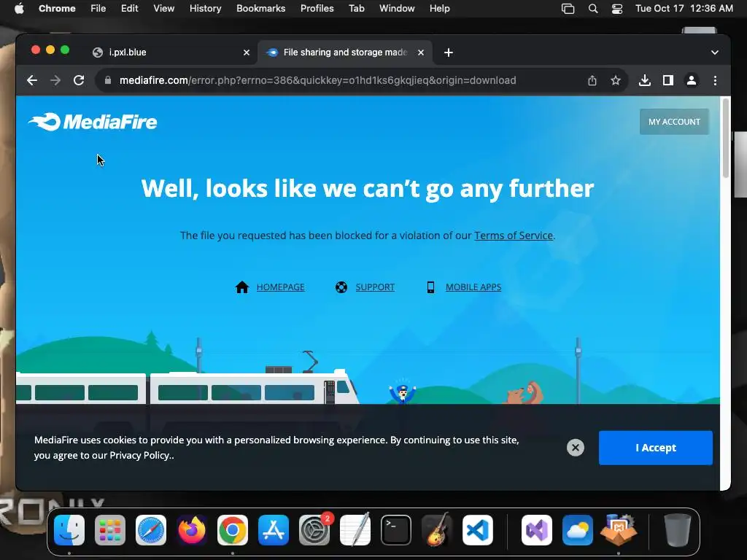Go back with the browser back arrow

[32, 80]
